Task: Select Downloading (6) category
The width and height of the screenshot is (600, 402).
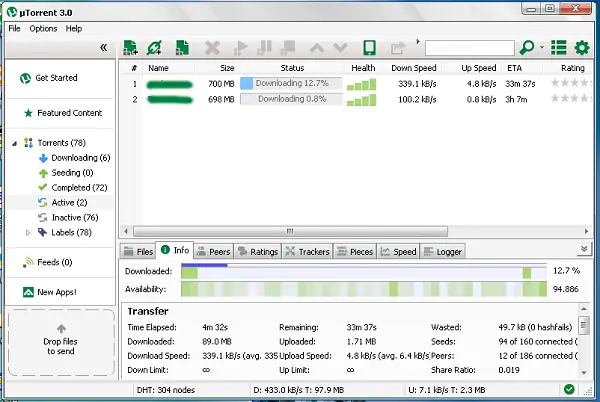Action: pos(74,158)
